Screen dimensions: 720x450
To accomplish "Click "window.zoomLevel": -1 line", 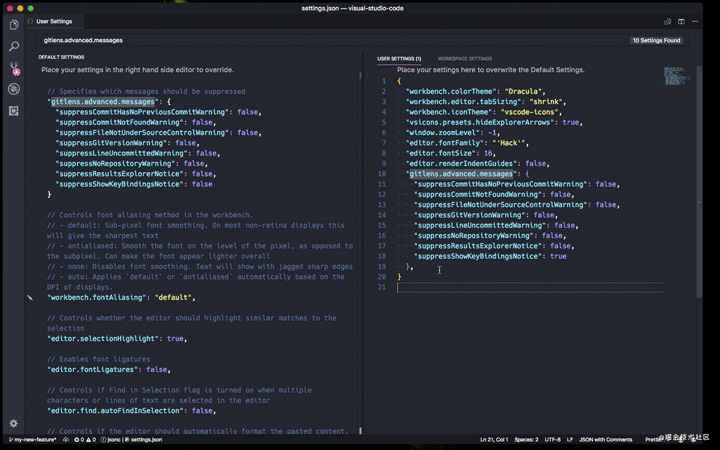I will coord(453,133).
